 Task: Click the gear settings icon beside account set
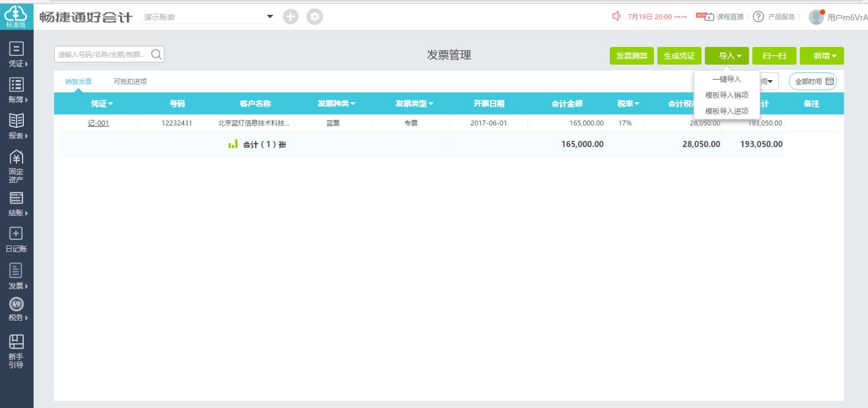tap(314, 16)
